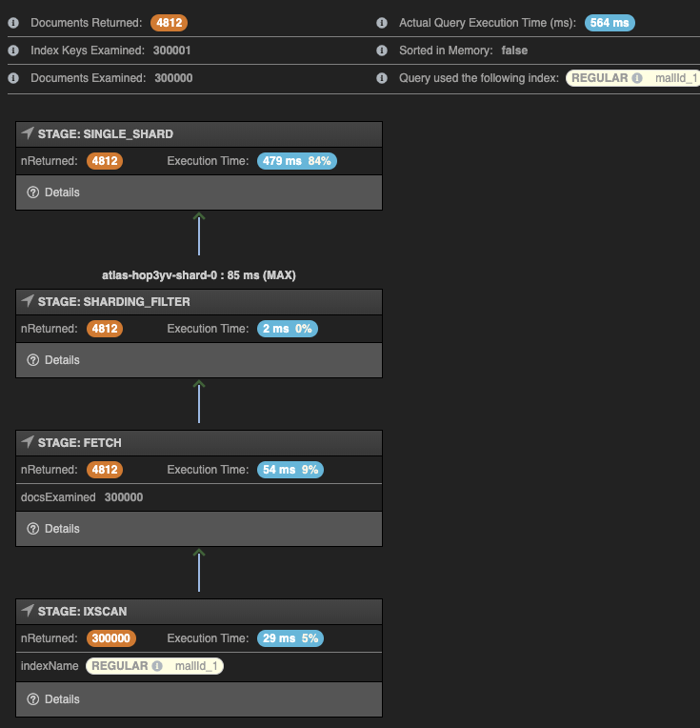
Task: Click question mark icon in SHARDING_FILTER Details
Action: [33, 360]
